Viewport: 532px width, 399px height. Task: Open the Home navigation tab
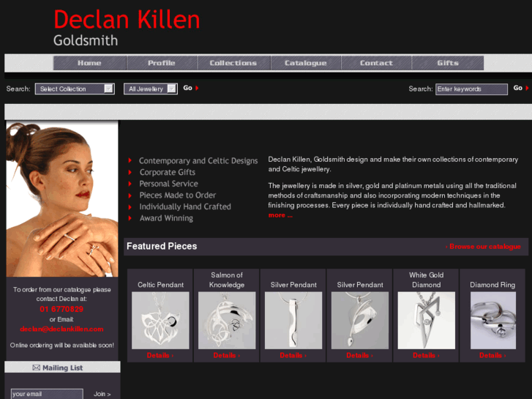click(x=89, y=63)
